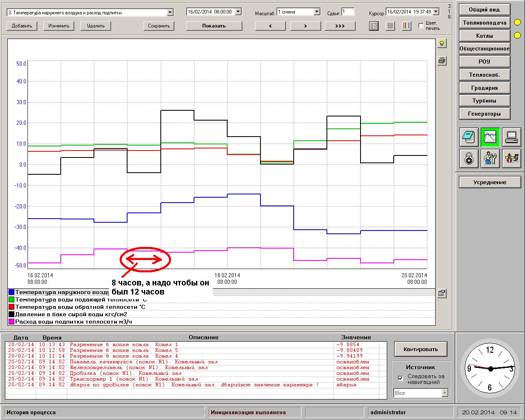
Task: Click the light bulb icon beside chart
Action: coord(442,43)
